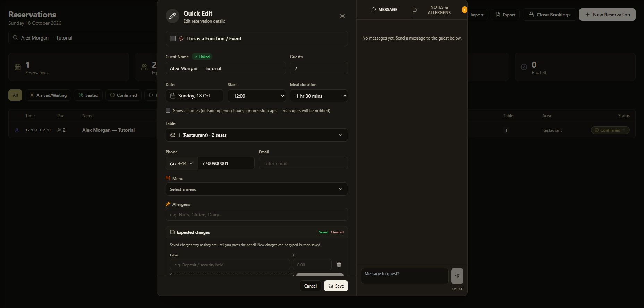This screenshot has height=308, width=644.
Task: Switch to the Message tab
Action: pyautogui.click(x=384, y=10)
